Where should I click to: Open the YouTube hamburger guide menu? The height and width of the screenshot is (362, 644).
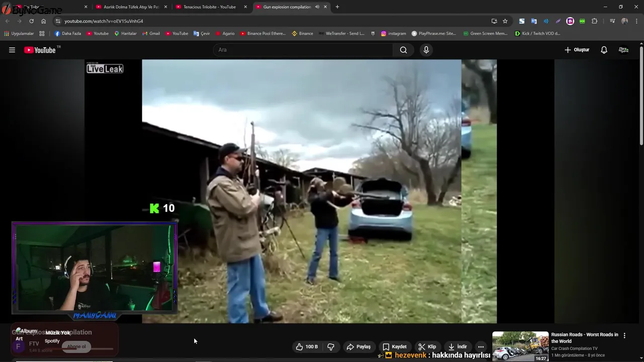(x=12, y=50)
